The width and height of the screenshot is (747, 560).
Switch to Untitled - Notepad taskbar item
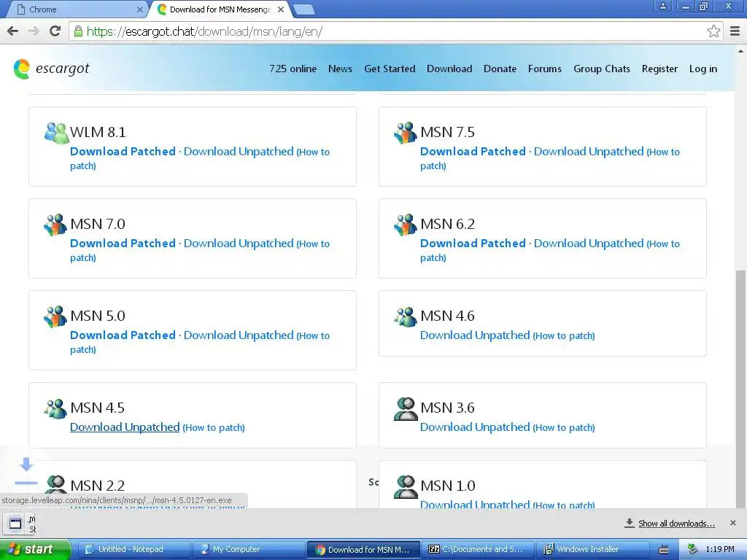click(x=133, y=550)
